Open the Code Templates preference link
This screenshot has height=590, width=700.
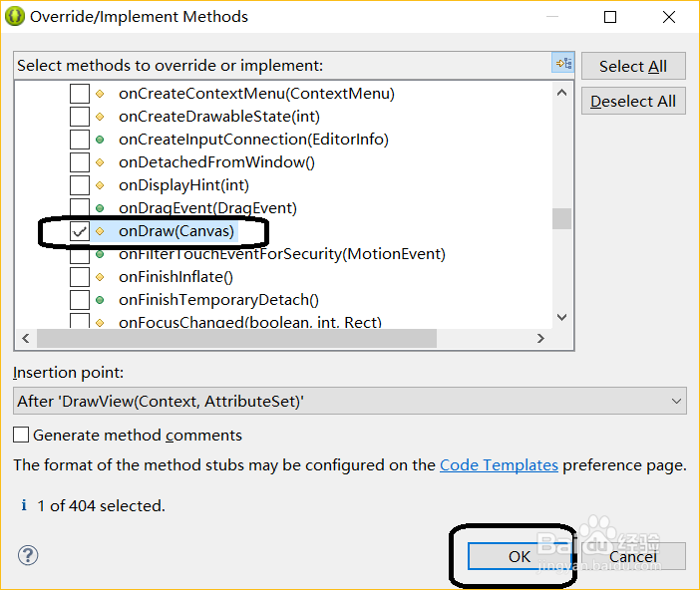499,465
